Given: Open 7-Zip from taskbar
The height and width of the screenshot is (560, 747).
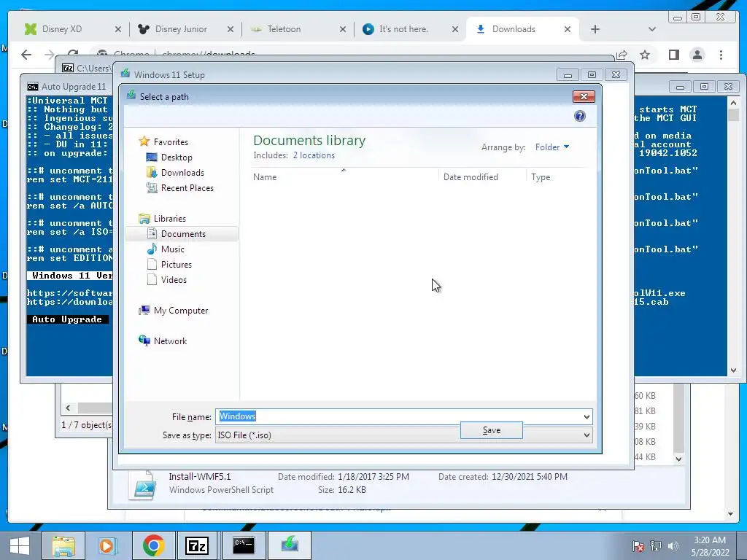Looking at the screenshot, I should (197, 545).
